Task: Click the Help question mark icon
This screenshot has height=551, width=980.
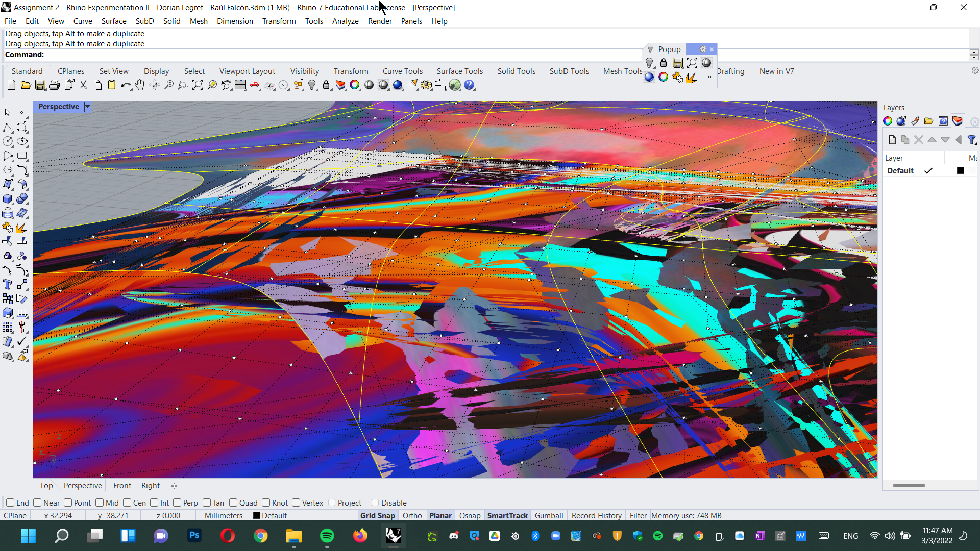Action: coord(469,85)
